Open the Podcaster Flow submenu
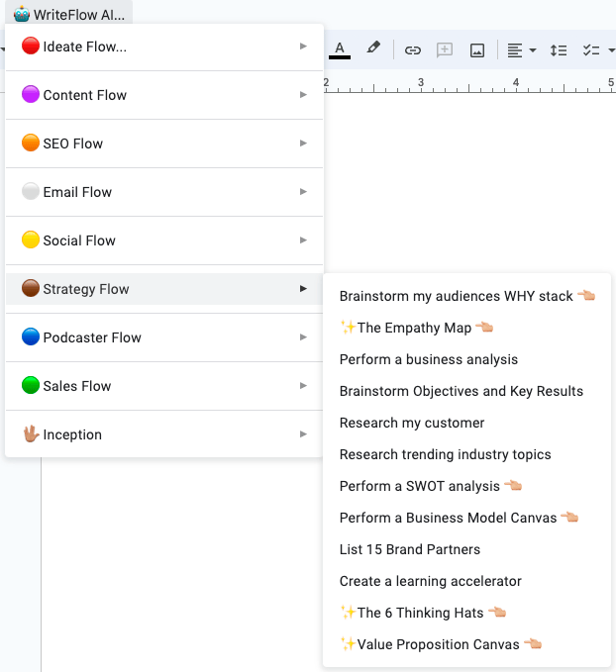The height and width of the screenshot is (672, 616). coord(164,337)
